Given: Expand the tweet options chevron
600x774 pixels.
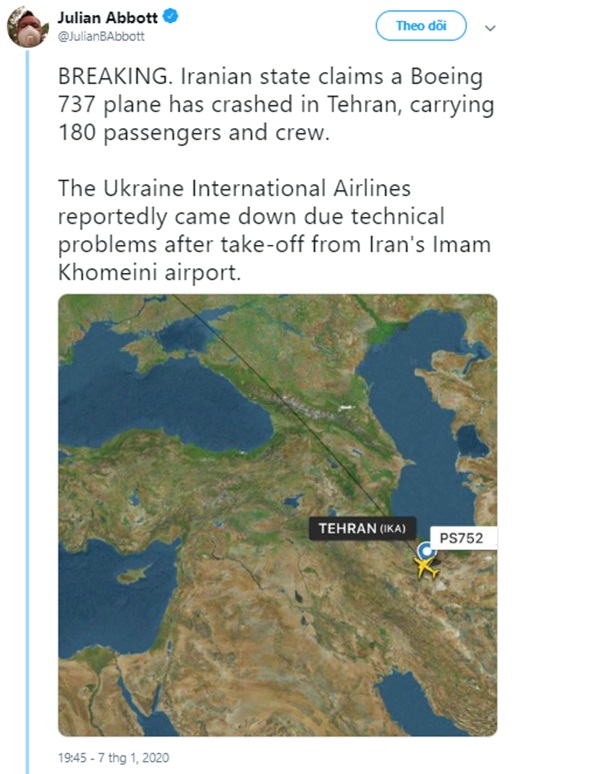Looking at the screenshot, I should 489,28.
